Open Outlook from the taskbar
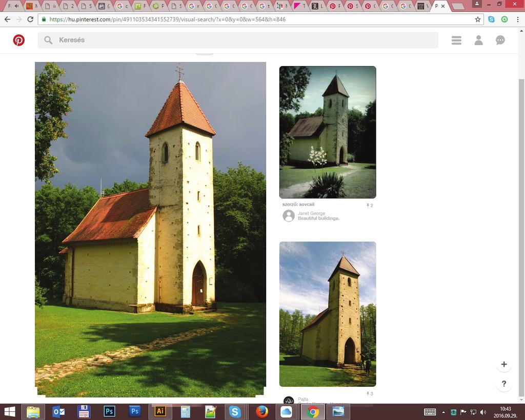Viewport: 525px width, 420px height. tap(58, 412)
